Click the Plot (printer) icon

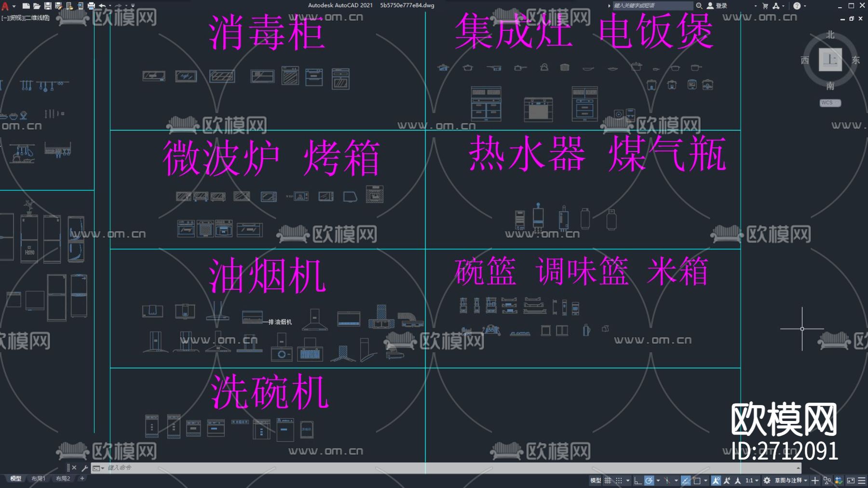pos(91,5)
